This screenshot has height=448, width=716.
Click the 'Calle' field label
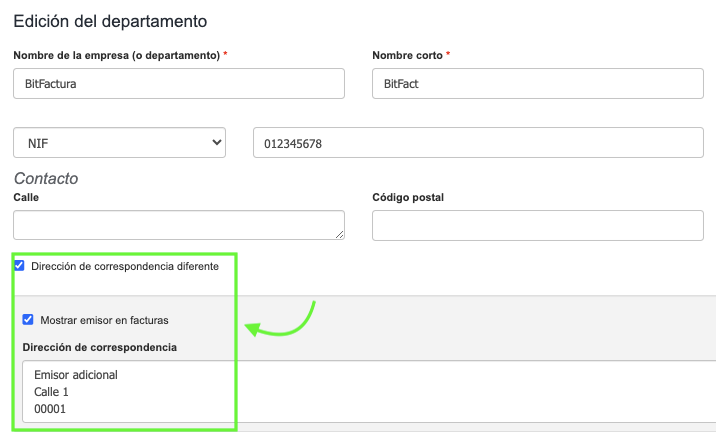pos(26,197)
